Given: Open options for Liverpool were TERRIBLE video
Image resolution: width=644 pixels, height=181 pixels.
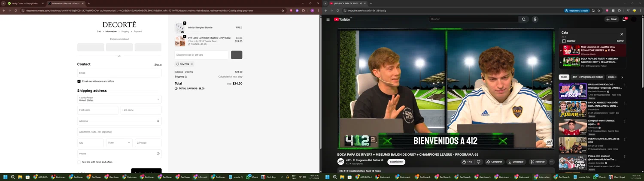Looking at the screenshot, I should tap(625, 121).
